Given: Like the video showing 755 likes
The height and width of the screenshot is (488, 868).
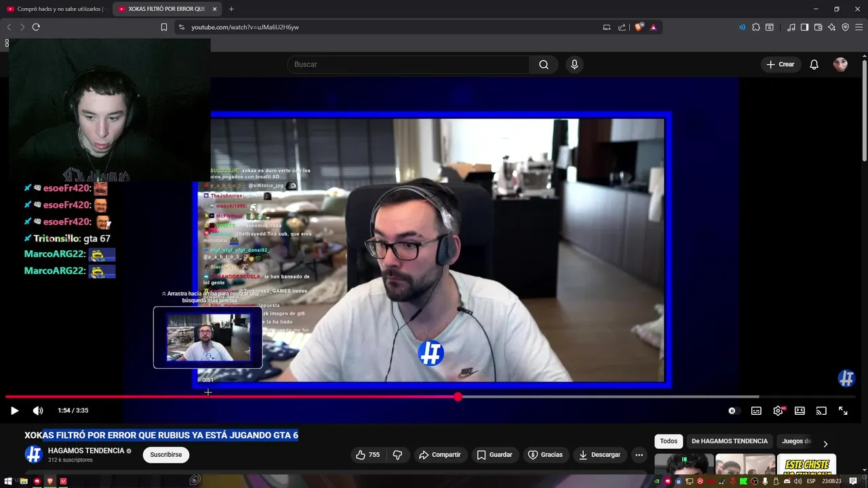Looking at the screenshot, I should click(368, 455).
